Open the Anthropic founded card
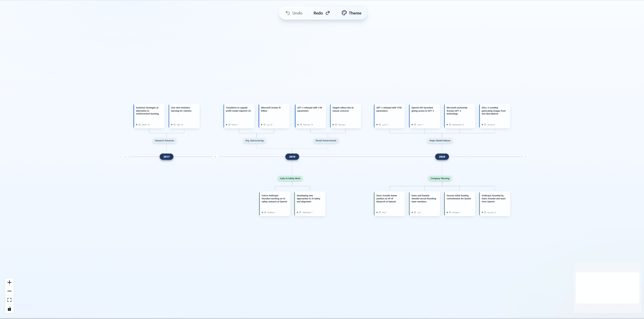This screenshot has height=319, width=644. click(x=495, y=204)
